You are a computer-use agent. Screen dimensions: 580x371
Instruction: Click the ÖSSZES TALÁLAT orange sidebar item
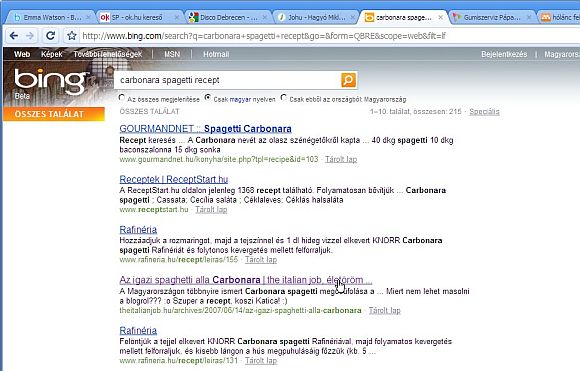(x=54, y=114)
